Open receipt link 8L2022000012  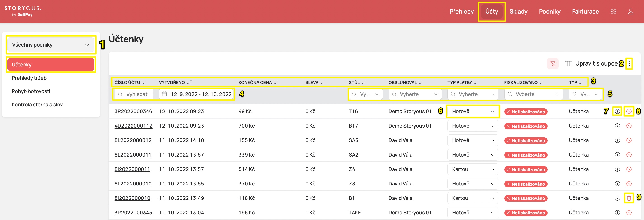pyautogui.click(x=133, y=140)
